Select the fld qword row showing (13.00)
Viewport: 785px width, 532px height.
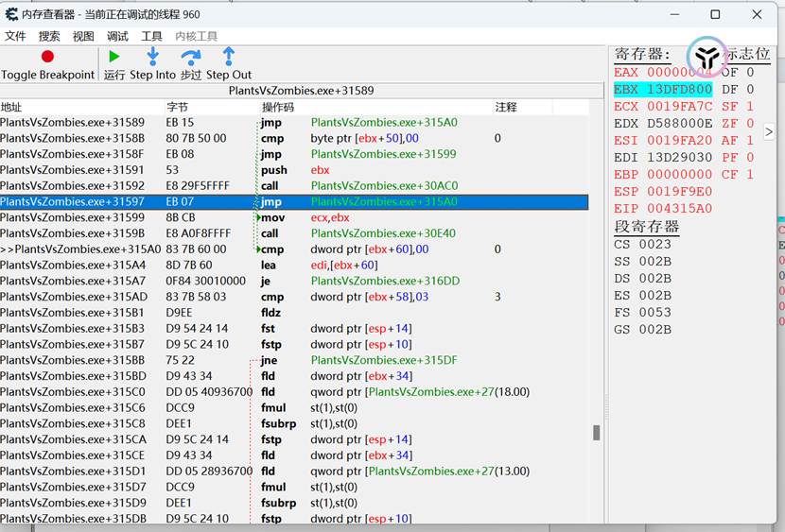(x=294, y=471)
